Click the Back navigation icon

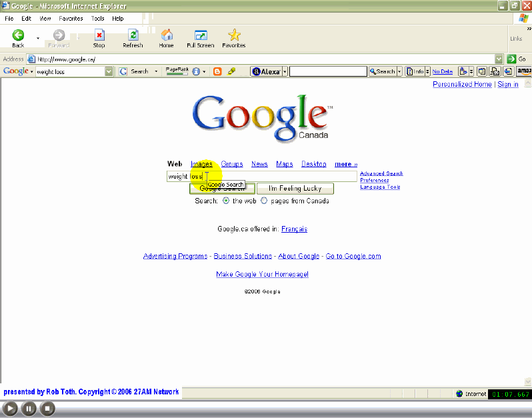coord(18,37)
